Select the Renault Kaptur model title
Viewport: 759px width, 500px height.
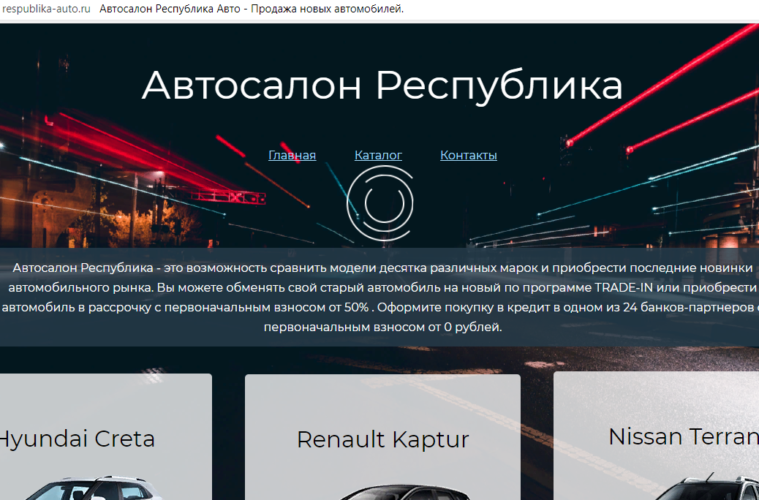[x=383, y=439]
